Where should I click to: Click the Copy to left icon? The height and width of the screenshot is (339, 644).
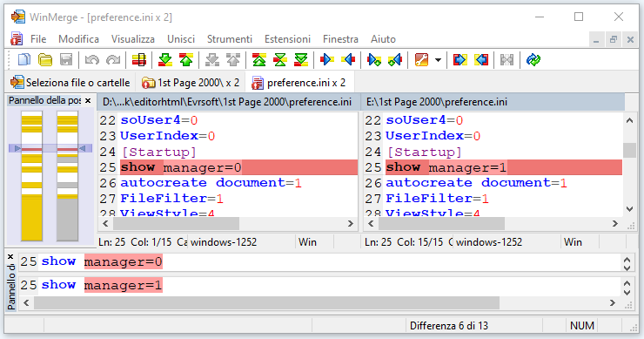click(x=348, y=60)
